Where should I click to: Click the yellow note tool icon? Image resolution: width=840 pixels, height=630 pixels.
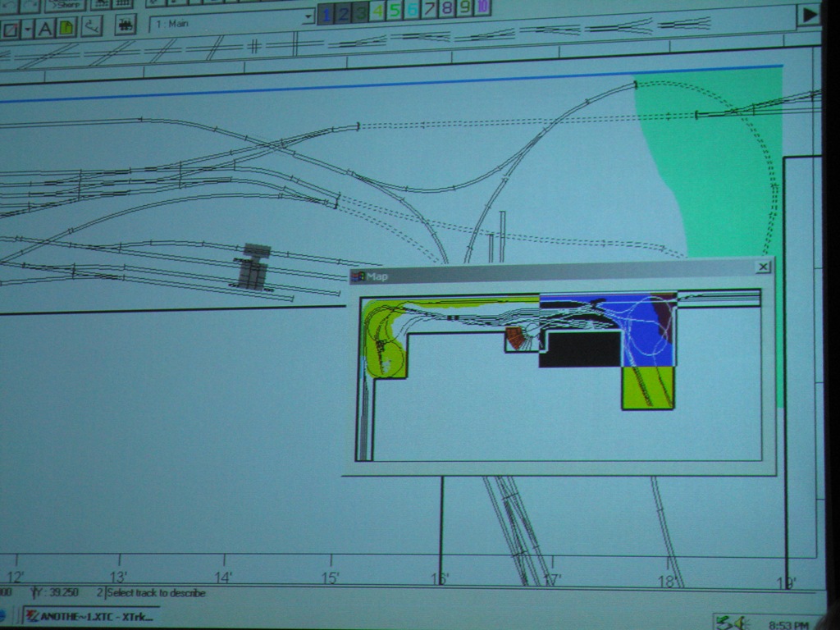pyautogui.click(x=66, y=28)
